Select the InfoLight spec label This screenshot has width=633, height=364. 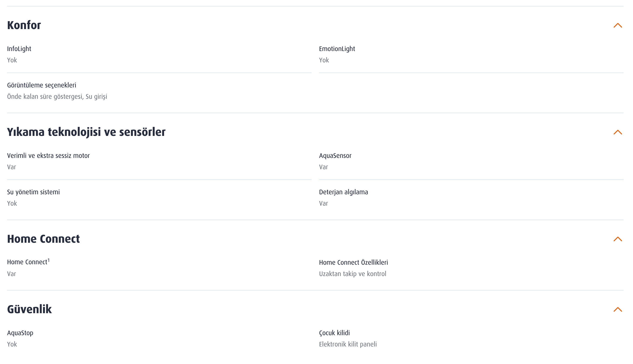click(x=19, y=49)
